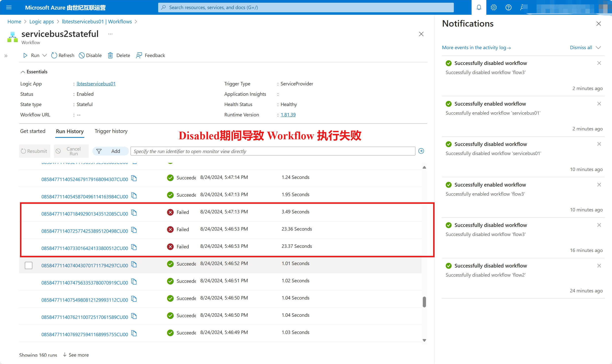
Task: Click the lbtestservicebus01 Logic App link
Action: click(95, 83)
